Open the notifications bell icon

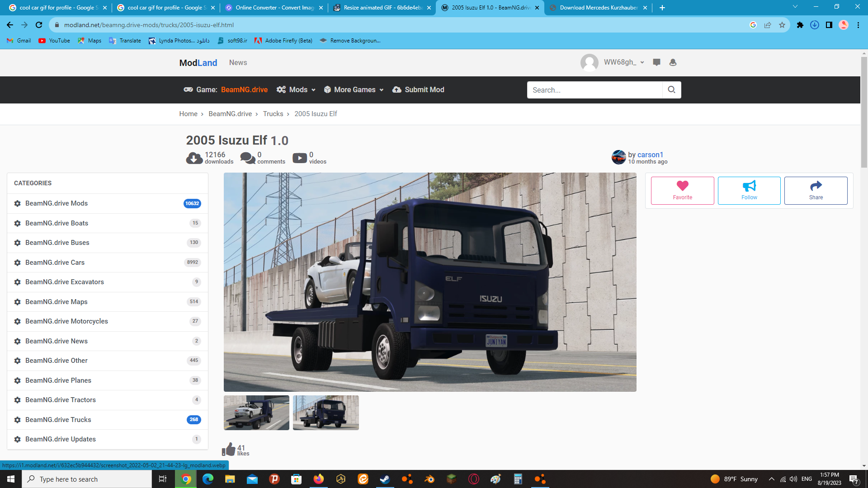coord(673,62)
